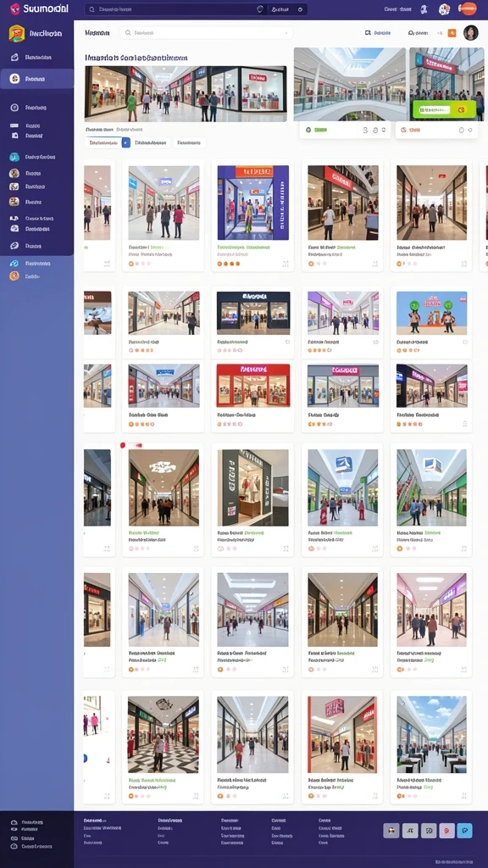488x868 pixels.
Task: Click the orange square notification icon beside the avatar
Action: coord(452,33)
